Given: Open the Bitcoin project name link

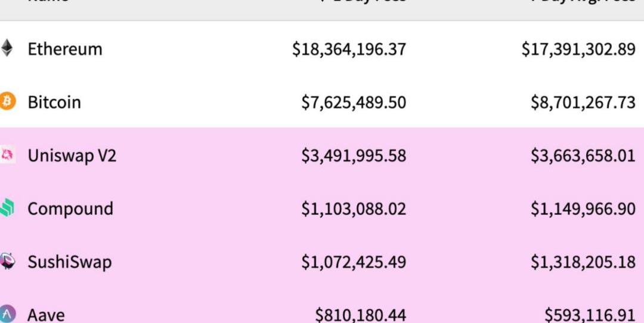Looking at the screenshot, I should (x=54, y=102).
